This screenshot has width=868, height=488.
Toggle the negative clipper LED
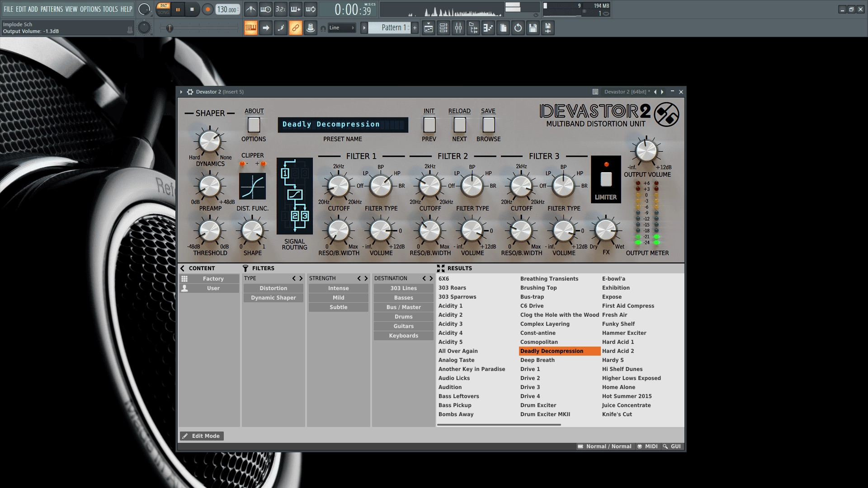coord(242,164)
